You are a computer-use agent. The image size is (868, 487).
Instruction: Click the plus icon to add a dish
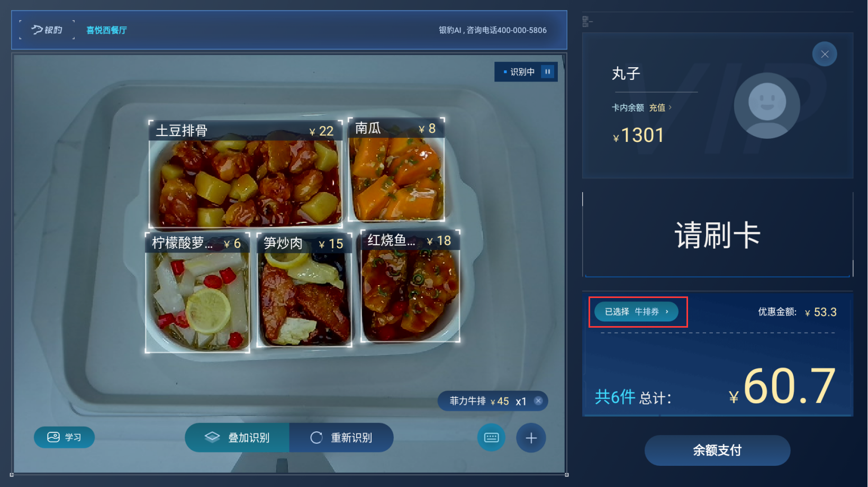531,438
